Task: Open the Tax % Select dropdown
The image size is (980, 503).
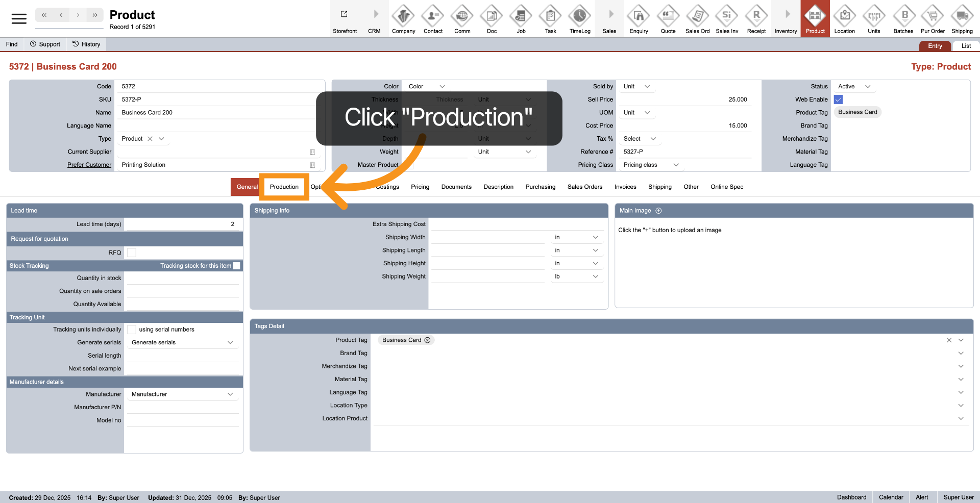Action: click(639, 138)
